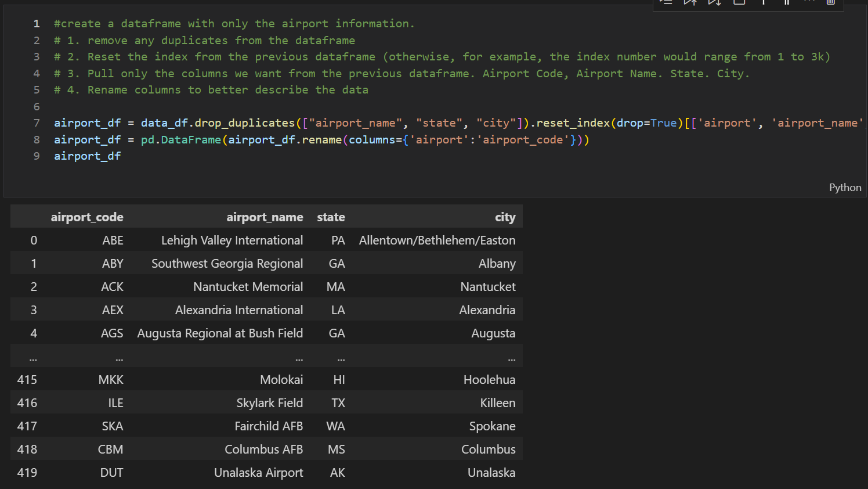868x489 pixels.
Task: Open the Python language mode picker
Action: 845,187
